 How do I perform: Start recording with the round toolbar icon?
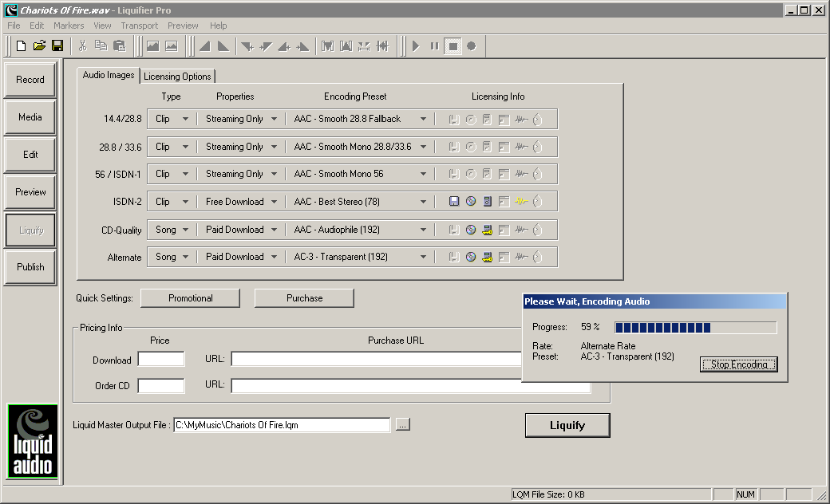[471, 46]
